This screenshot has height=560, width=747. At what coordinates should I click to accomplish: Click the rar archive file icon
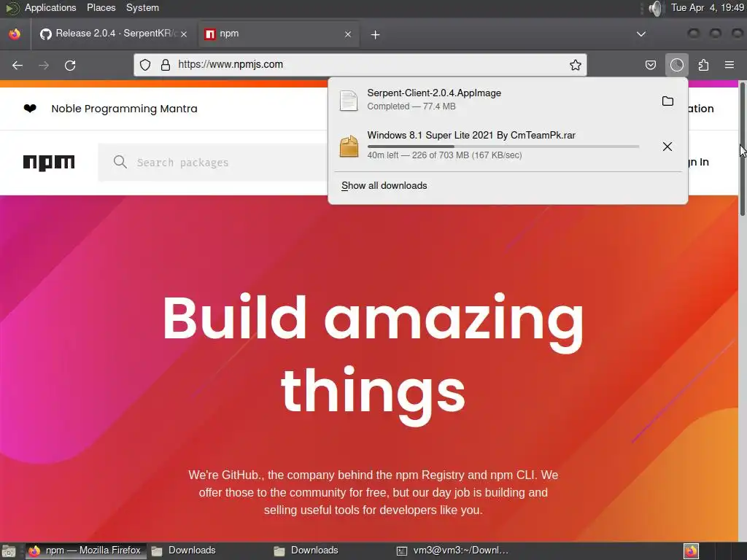(349, 146)
